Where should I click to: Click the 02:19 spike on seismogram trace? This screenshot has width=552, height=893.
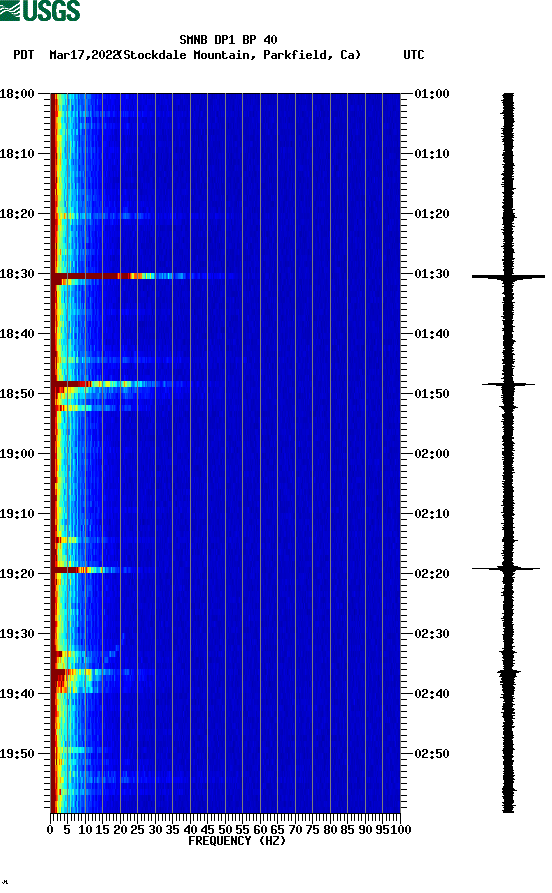pyautogui.click(x=506, y=568)
